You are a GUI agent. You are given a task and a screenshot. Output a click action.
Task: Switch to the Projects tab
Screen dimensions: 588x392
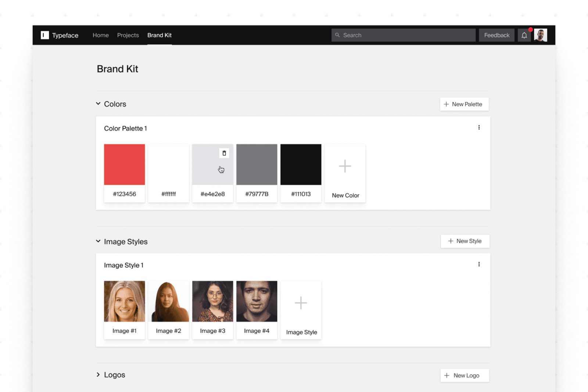tap(128, 35)
